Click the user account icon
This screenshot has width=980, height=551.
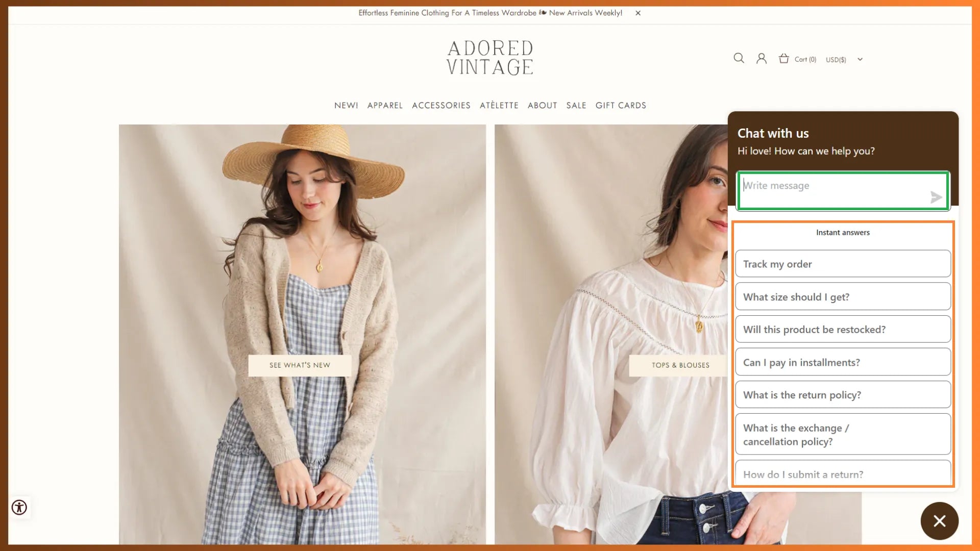(761, 59)
